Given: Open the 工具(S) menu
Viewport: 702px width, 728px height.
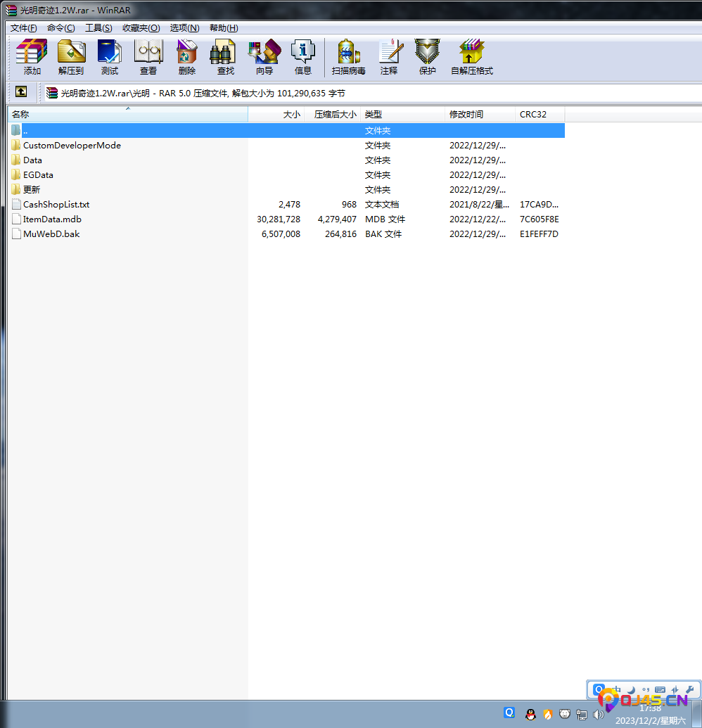Looking at the screenshot, I should point(98,28).
